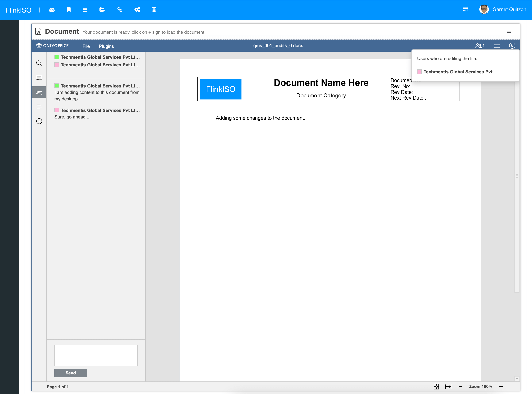Click the zoom out minus button
This screenshot has width=532, height=394.
tap(461, 387)
